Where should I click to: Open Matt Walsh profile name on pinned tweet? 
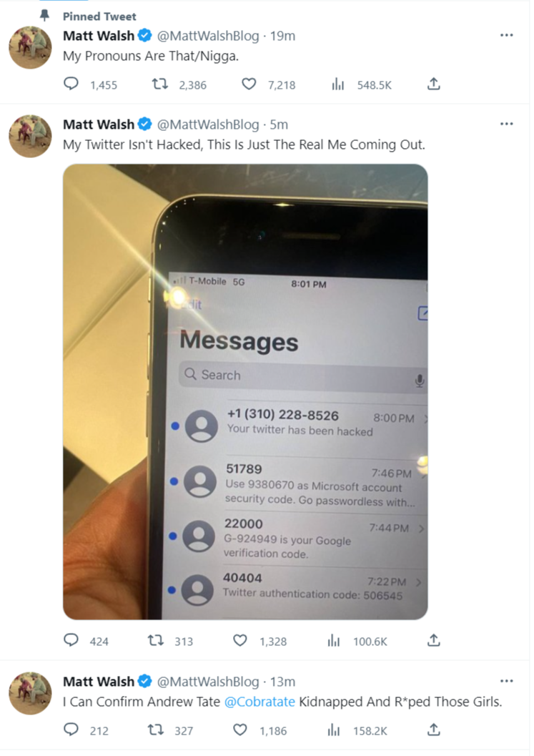tap(99, 36)
